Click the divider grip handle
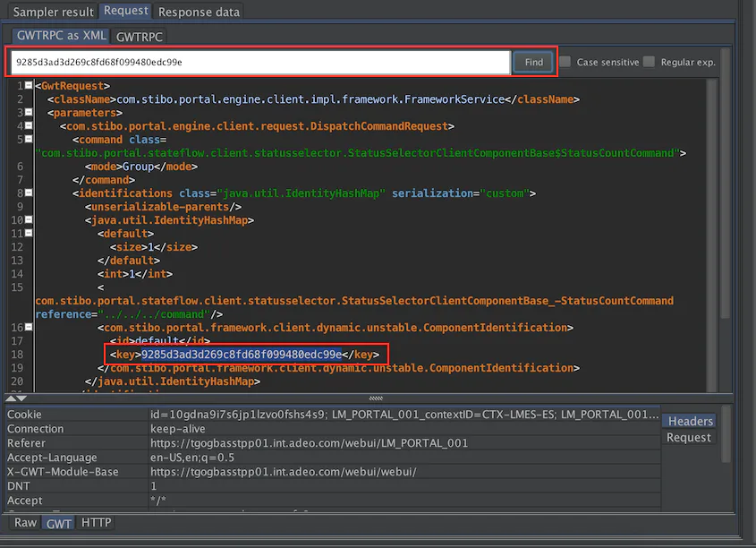 pyautogui.click(x=376, y=398)
